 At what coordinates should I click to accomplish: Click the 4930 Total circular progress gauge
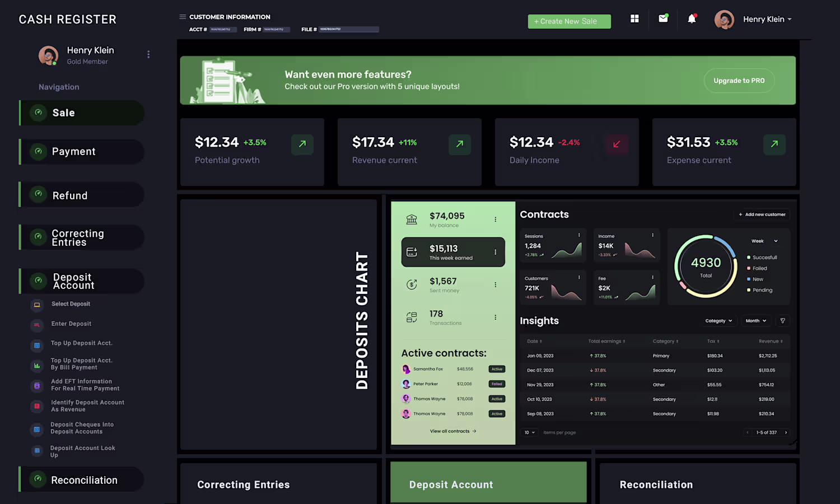[x=706, y=267]
